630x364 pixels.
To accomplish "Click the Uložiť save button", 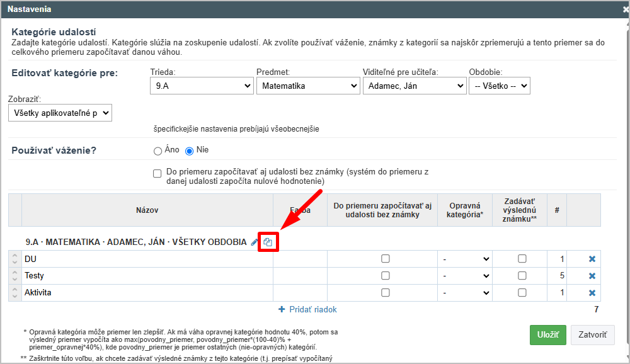I will [547, 335].
